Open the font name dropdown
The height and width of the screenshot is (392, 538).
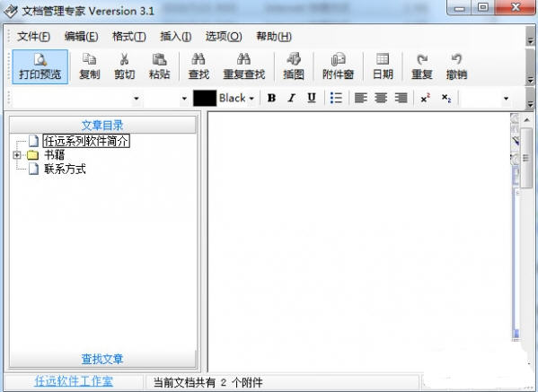(x=137, y=99)
